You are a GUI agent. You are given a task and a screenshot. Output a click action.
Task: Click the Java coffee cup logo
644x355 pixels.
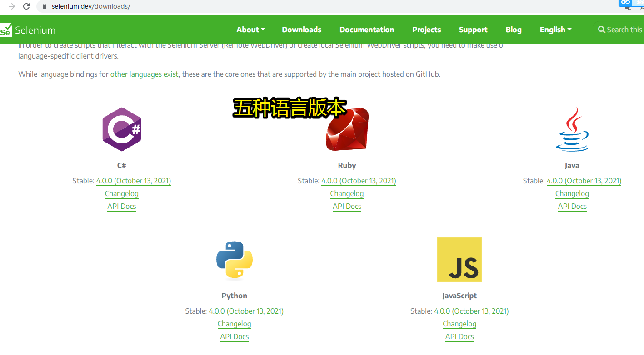(x=572, y=128)
